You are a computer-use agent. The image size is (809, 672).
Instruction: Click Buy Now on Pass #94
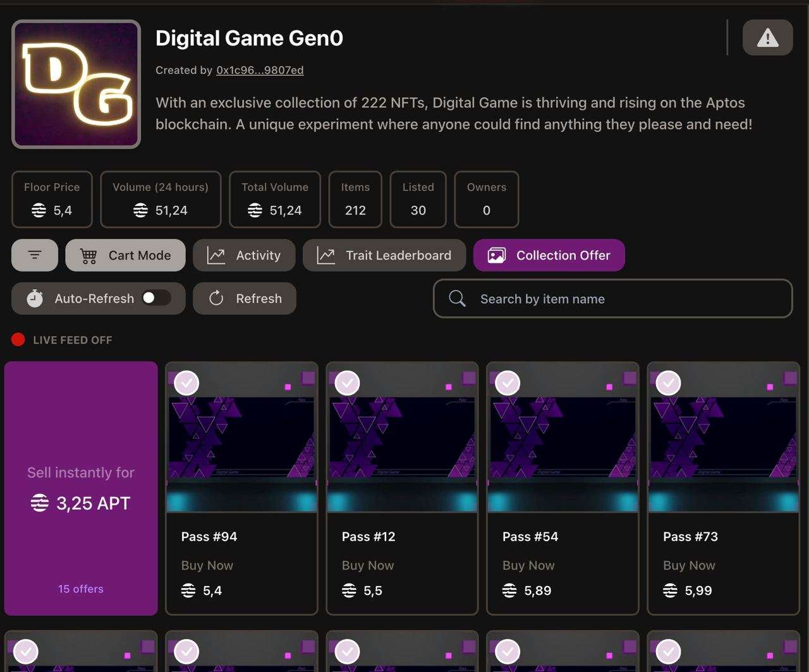207,565
